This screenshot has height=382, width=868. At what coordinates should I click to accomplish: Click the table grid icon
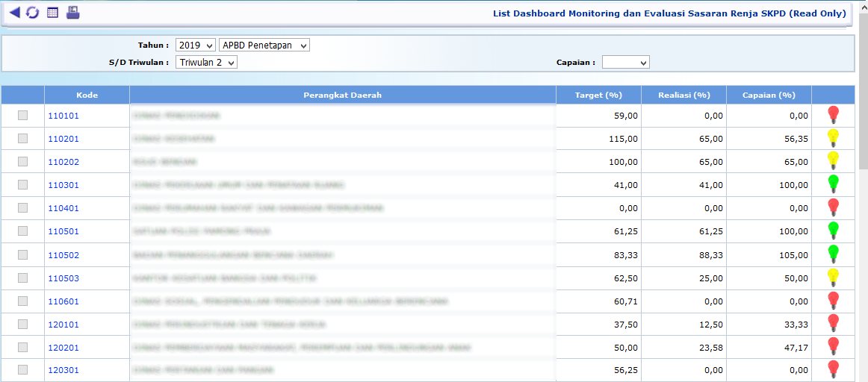click(x=53, y=13)
